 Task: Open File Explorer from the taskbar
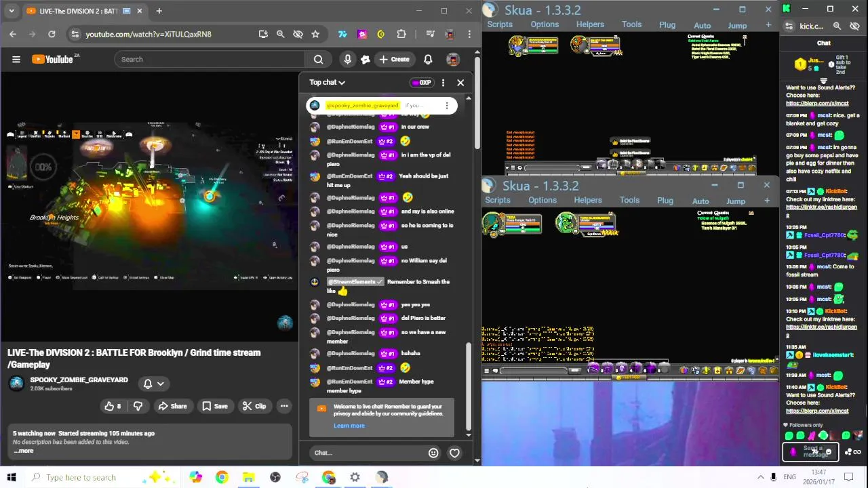click(248, 477)
